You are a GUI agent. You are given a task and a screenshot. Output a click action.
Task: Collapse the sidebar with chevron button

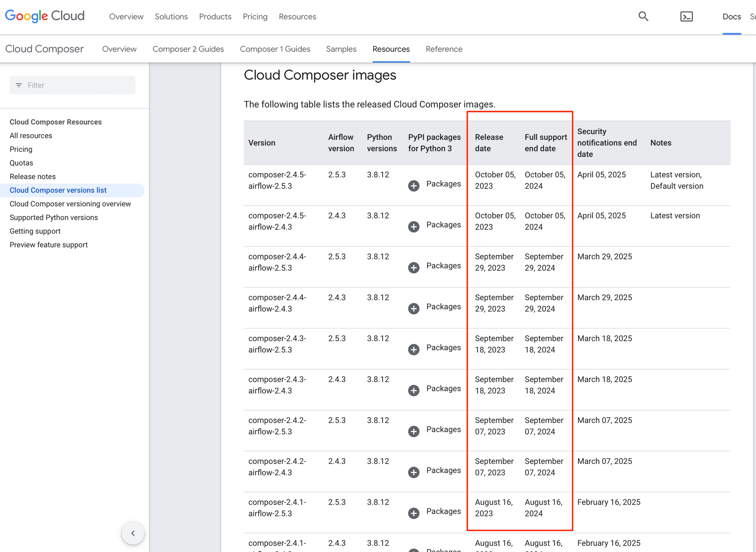133,533
